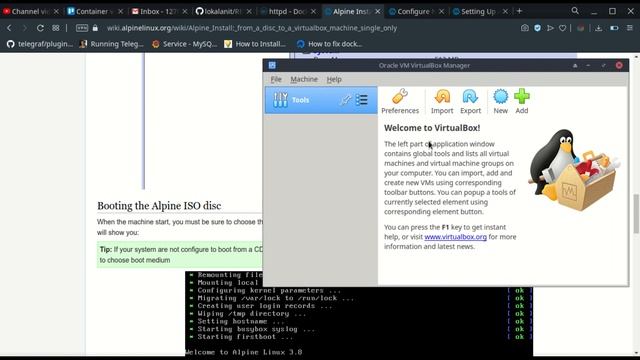
Task: Open the Help menu in VirtualBox
Action: click(334, 79)
